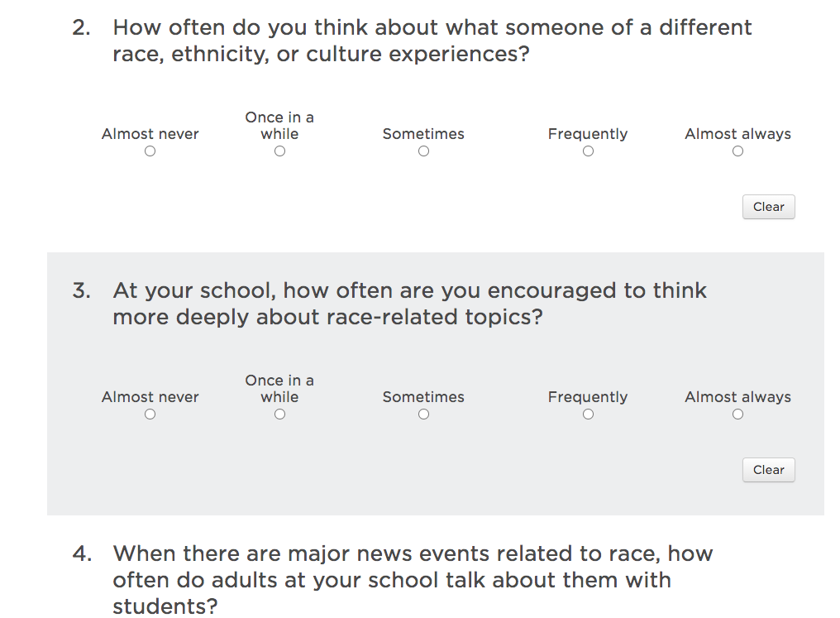Choose "Sometimes" on question 2

(423, 151)
